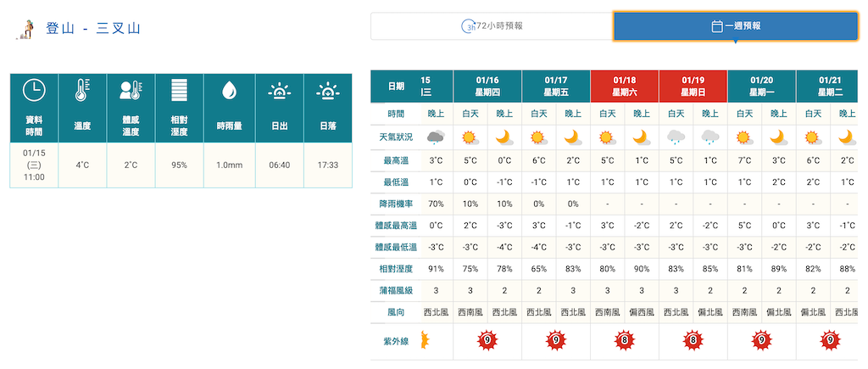Click the 天氣狀況 row label
This screenshot has width=868, height=369.
tap(396, 137)
